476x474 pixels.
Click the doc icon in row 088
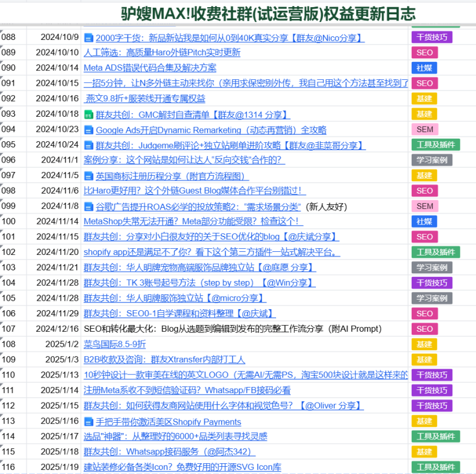click(89, 38)
